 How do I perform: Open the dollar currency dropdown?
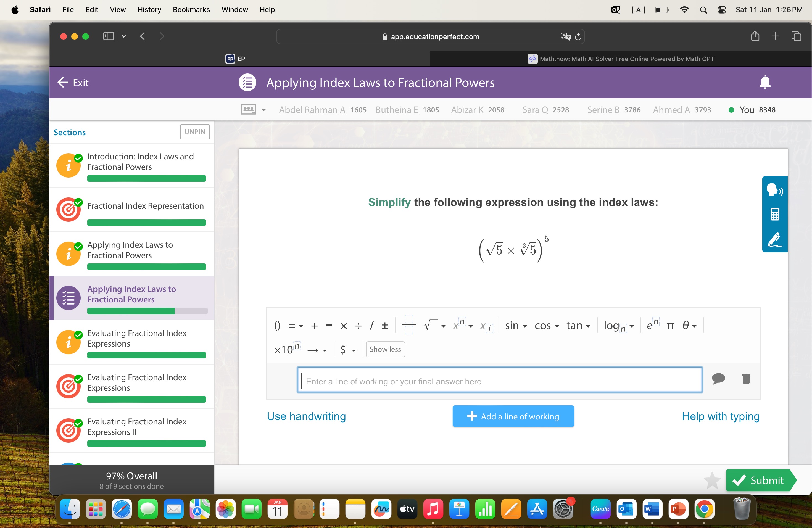(x=348, y=350)
